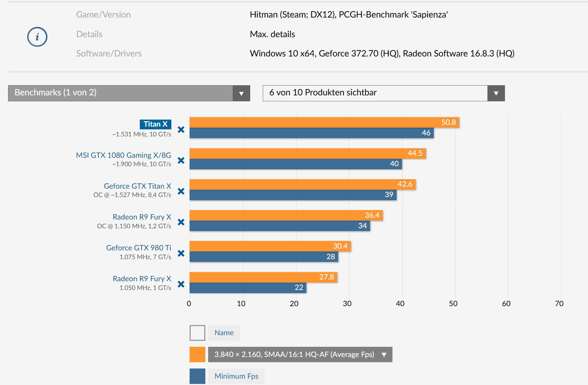Toggle the blue Minimum Fps series swatch

[197, 376]
